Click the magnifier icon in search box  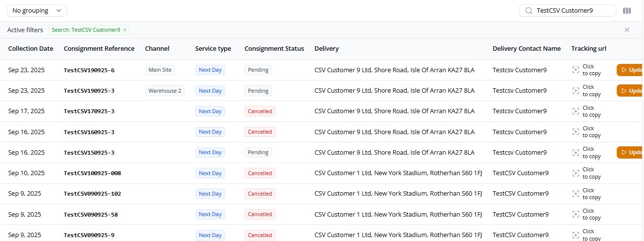(528, 11)
